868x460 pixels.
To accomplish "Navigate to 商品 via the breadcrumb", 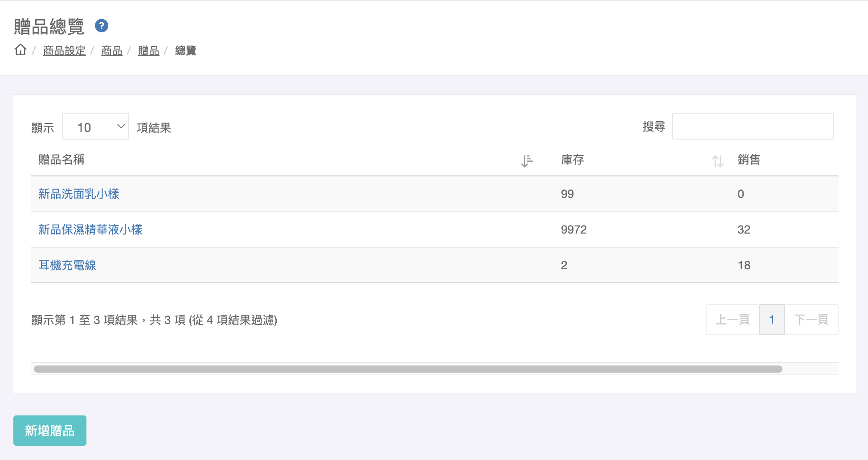I will [111, 50].
